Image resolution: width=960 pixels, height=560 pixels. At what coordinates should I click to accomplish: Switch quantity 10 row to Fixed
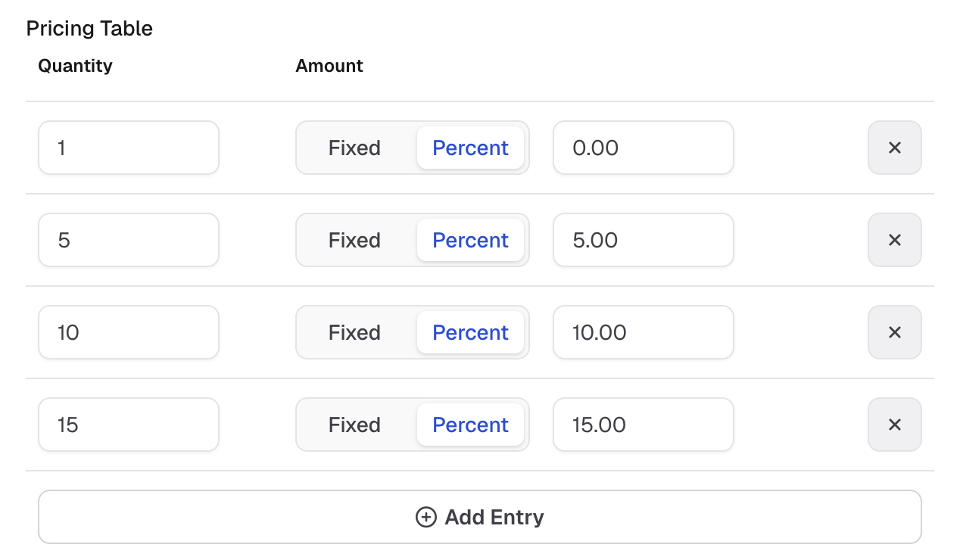click(354, 332)
